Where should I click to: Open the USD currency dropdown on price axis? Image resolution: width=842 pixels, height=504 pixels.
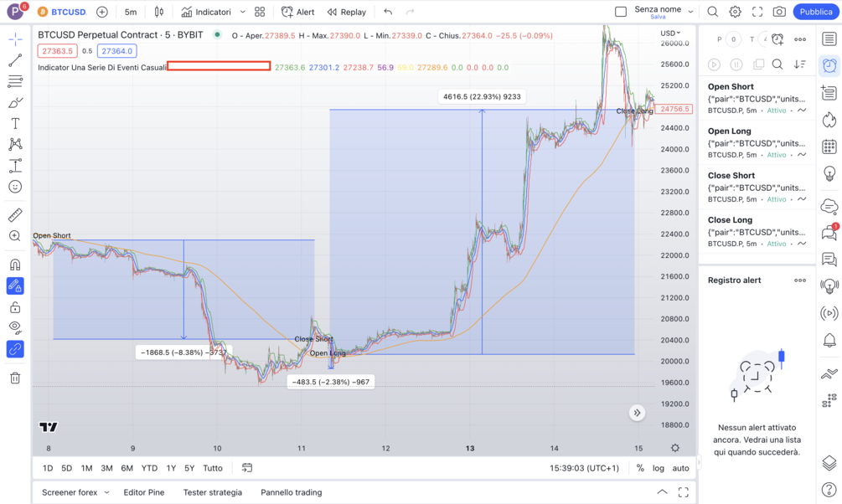670,33
